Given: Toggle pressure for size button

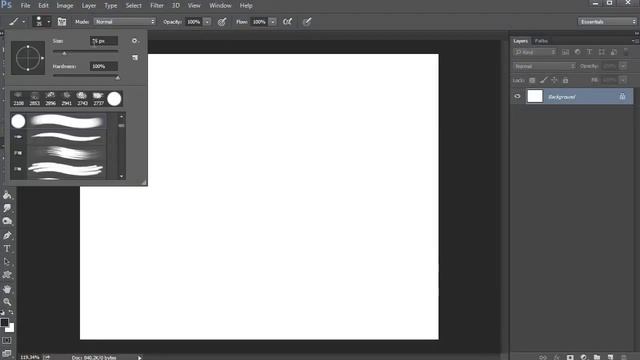Looking at the screenshot, I should (307, 22).
